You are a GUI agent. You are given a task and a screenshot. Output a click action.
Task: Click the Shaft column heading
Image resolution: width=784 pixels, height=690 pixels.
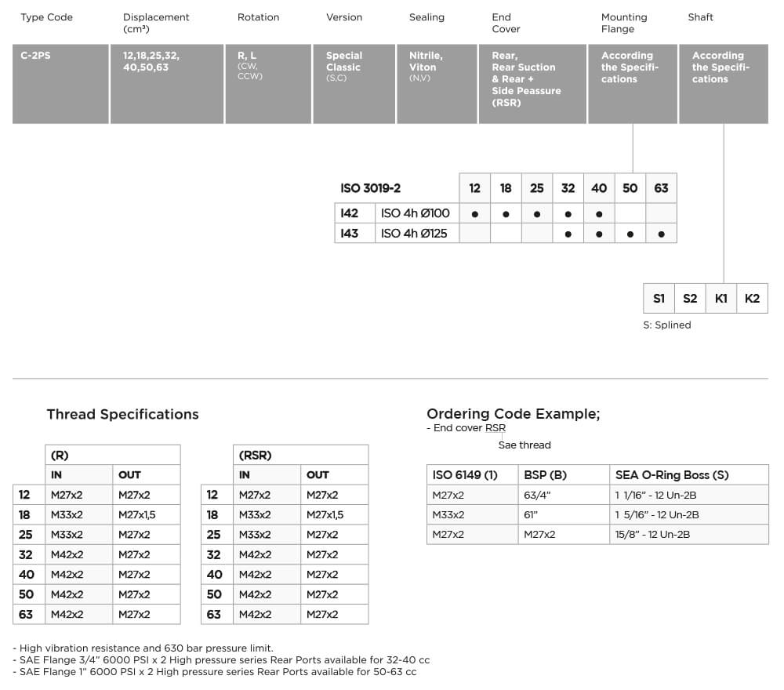[x=700, y=17]
